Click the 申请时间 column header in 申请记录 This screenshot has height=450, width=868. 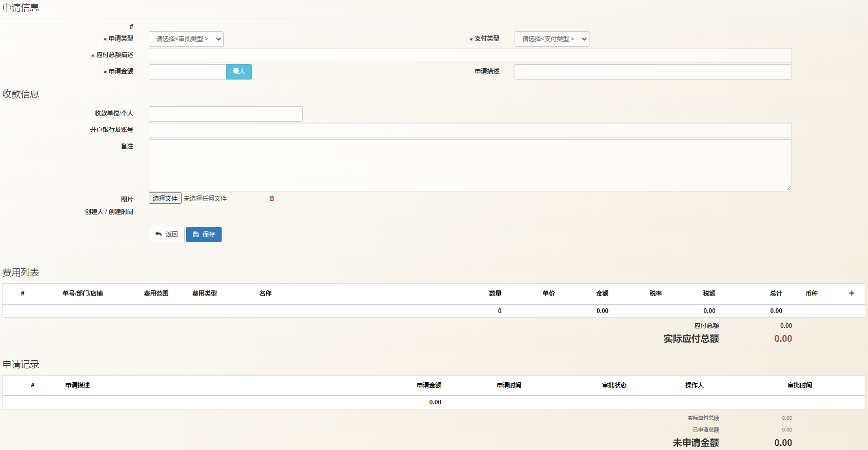click(509, 385)
